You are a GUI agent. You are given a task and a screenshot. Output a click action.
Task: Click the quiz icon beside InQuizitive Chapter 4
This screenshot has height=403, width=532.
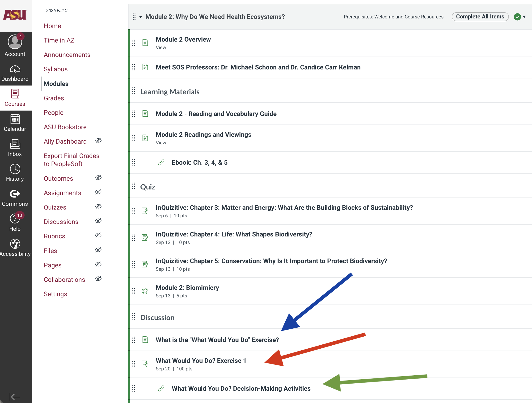[x=145, y=238]
